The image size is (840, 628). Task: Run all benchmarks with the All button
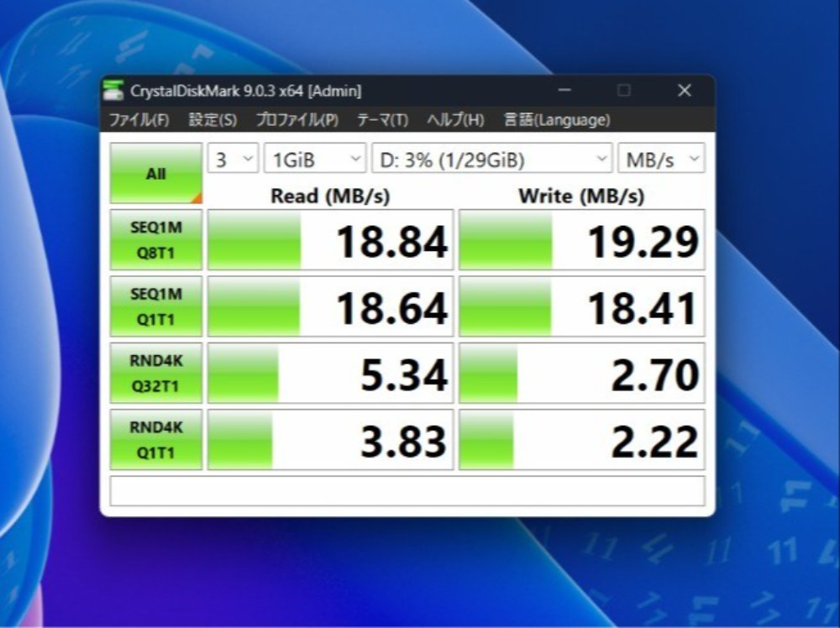[x=156, y=174]
